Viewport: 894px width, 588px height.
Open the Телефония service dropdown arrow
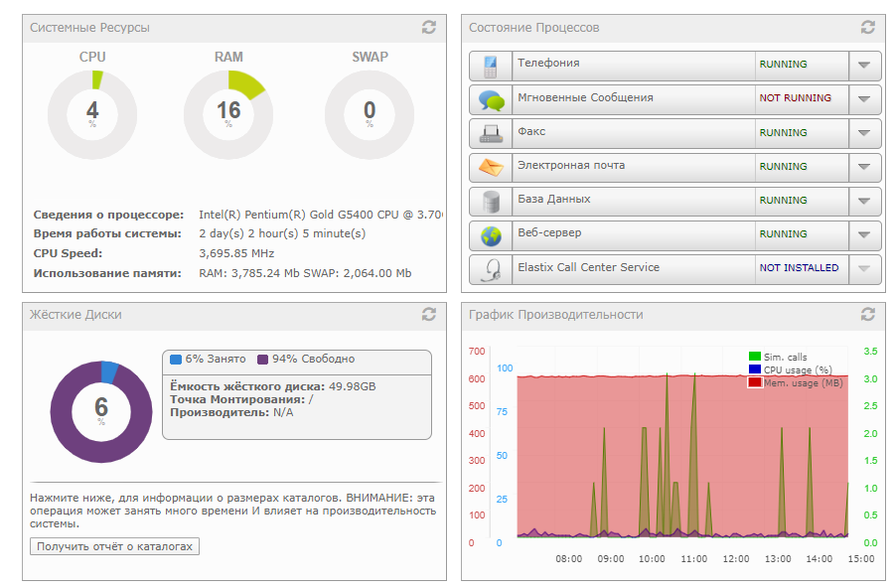pyautogui.click(x=864, y=66)
